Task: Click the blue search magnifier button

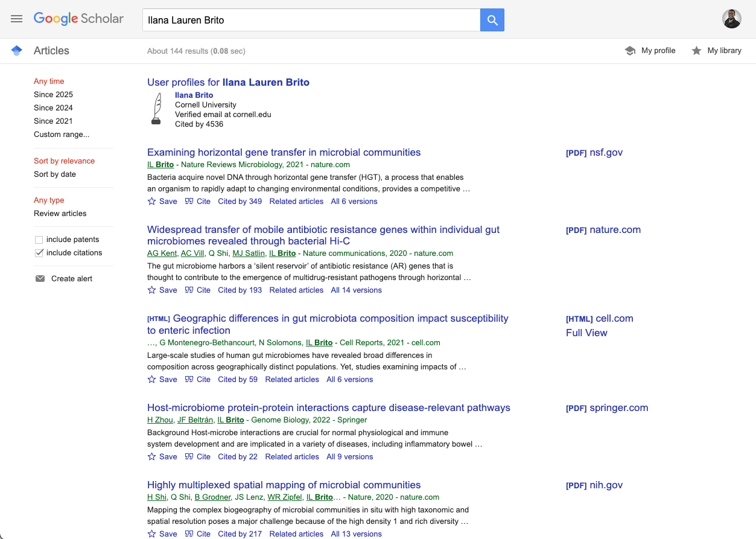Action: [492, 20]
